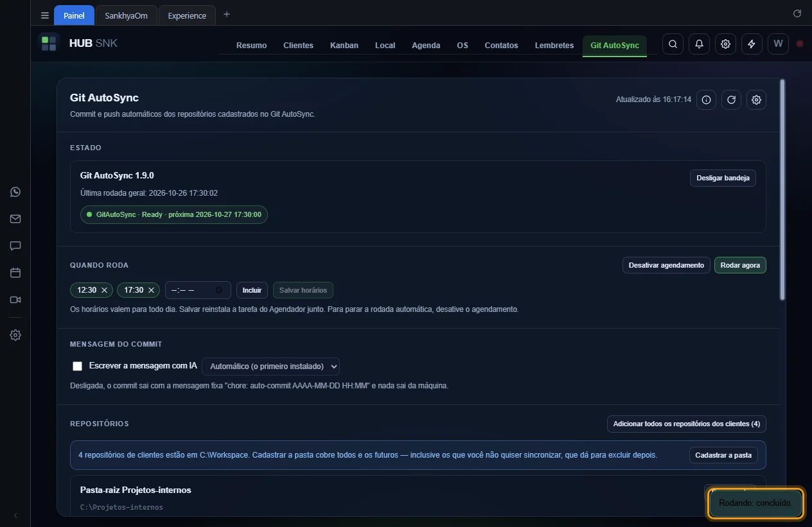The width and height of the screenshot is (812, 527).
Task: Collapse the left sidebar with the bottom chevron
Action: pos(15,515)
